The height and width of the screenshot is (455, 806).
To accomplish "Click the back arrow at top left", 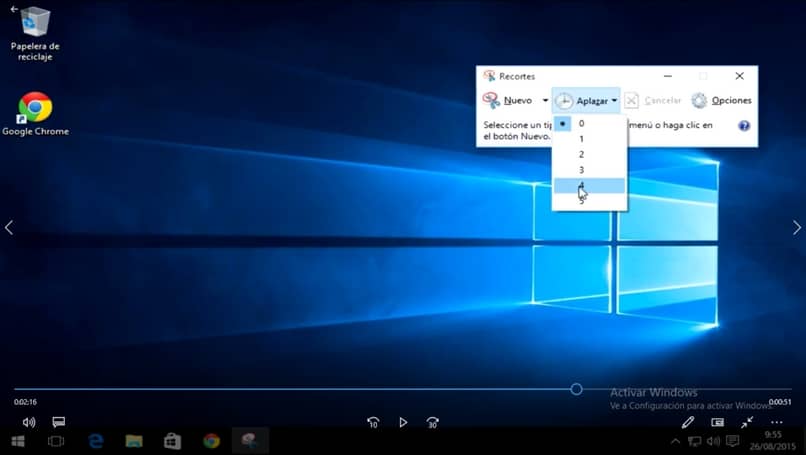I will [14, 9].
